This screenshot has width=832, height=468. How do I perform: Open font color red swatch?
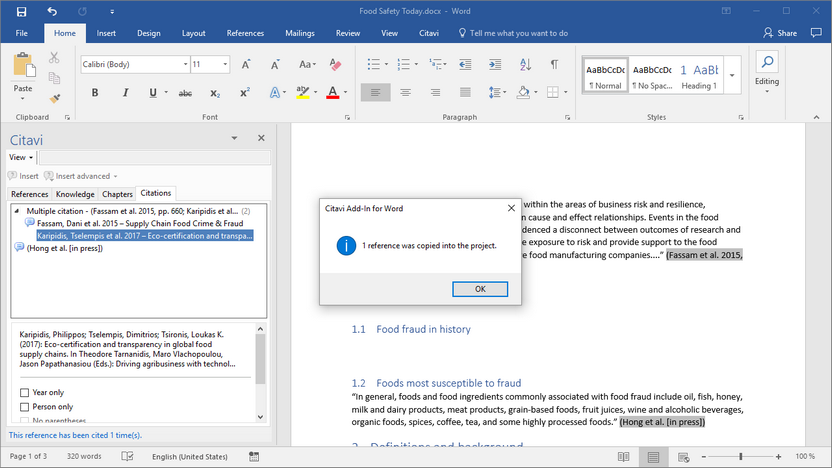pyautogui.click(x=333, y=93)
